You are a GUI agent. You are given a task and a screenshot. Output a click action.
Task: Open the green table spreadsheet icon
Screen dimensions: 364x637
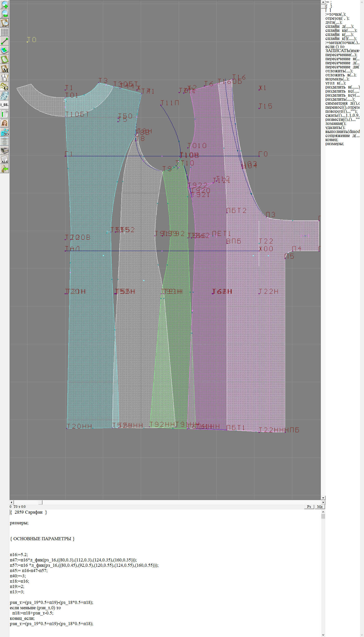(5, 114)
